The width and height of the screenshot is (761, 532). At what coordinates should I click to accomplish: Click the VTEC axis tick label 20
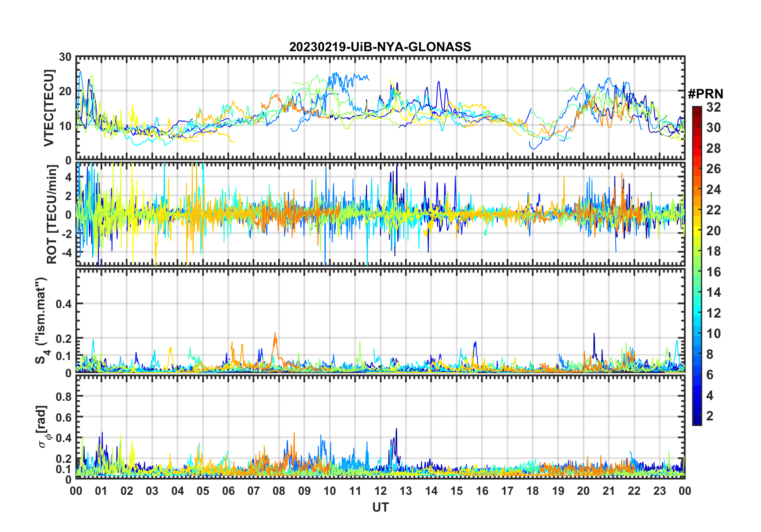coord(65,92)
